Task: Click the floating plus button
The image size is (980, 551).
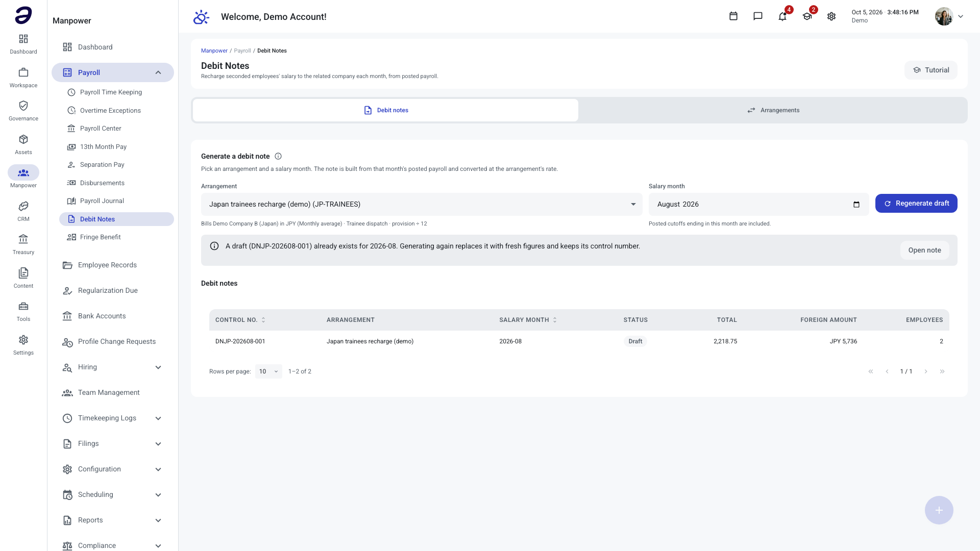Action: click(939, 510)
